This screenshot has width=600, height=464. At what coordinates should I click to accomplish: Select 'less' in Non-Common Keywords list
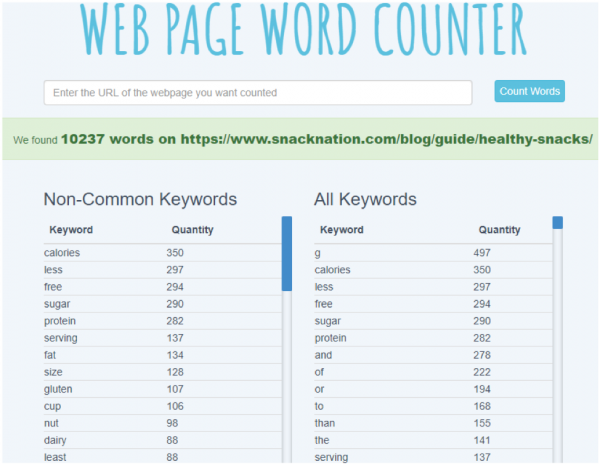tap(53, 270)
